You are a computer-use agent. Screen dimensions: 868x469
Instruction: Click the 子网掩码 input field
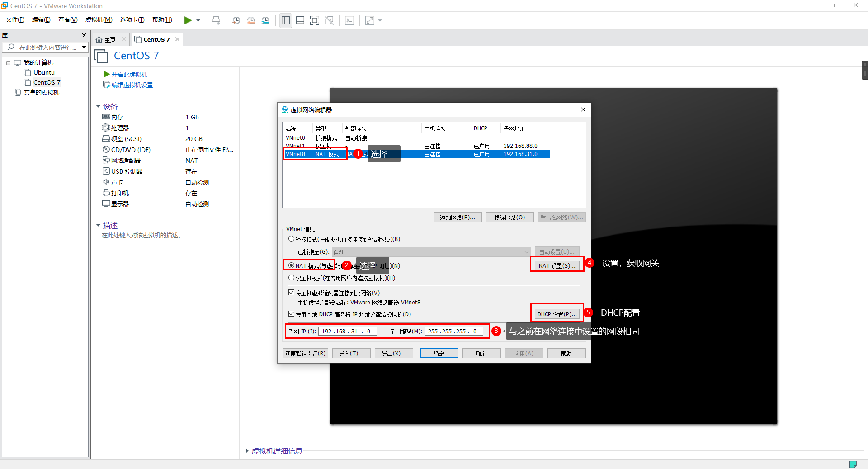pos(453,331)
